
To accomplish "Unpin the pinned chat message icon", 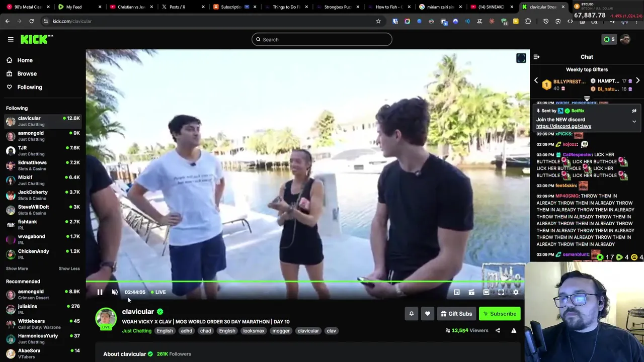I will coord(634,111).
